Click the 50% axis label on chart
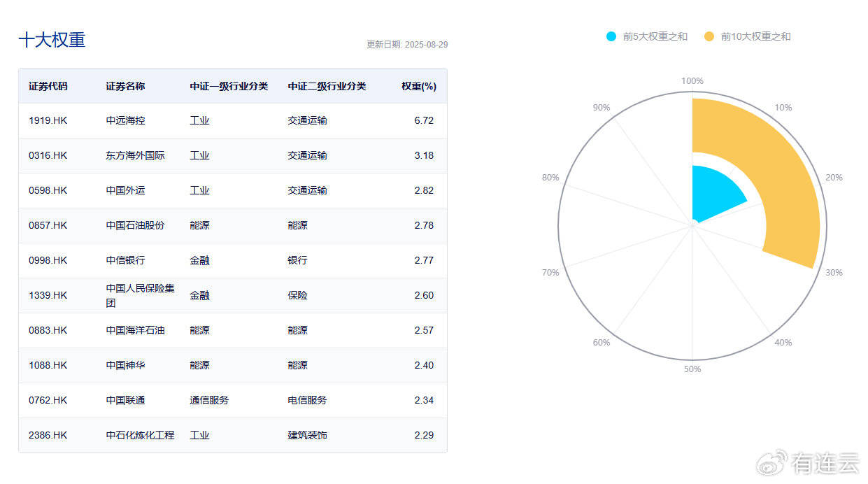 click(x=692, y=369)
